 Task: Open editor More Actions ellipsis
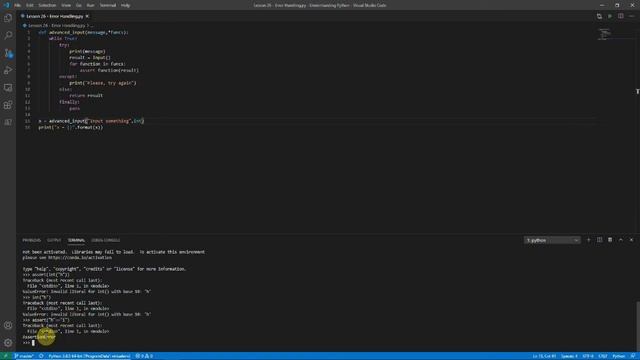point(631,16)
